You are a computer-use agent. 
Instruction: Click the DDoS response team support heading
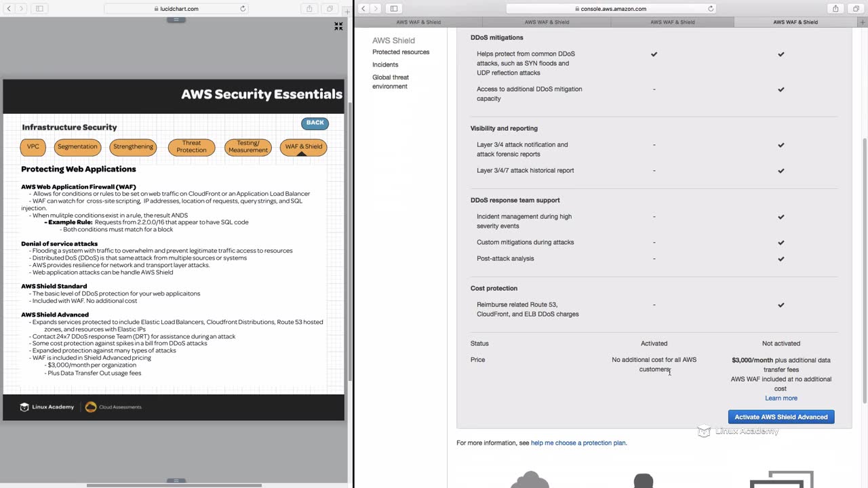pos(515,201)
